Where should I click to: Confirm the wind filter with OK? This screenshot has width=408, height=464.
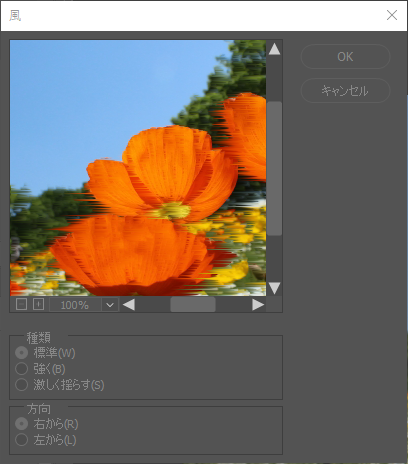[x=345, y=57]
